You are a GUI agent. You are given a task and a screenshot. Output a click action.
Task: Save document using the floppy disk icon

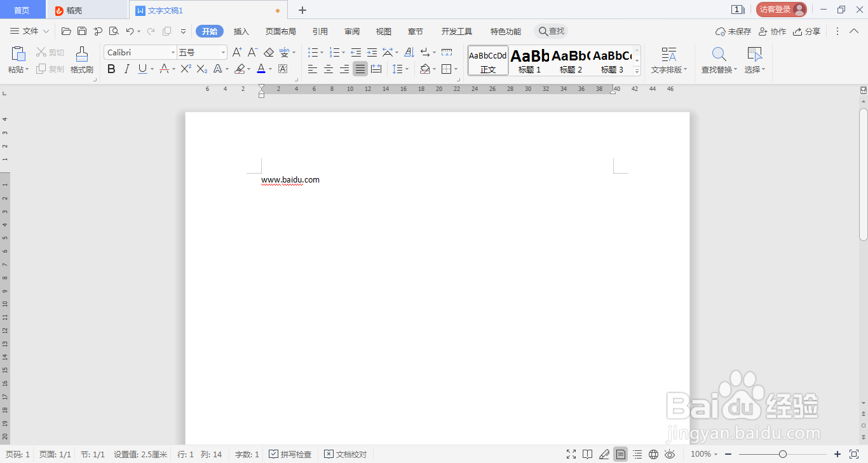click(x=82, y=31)
